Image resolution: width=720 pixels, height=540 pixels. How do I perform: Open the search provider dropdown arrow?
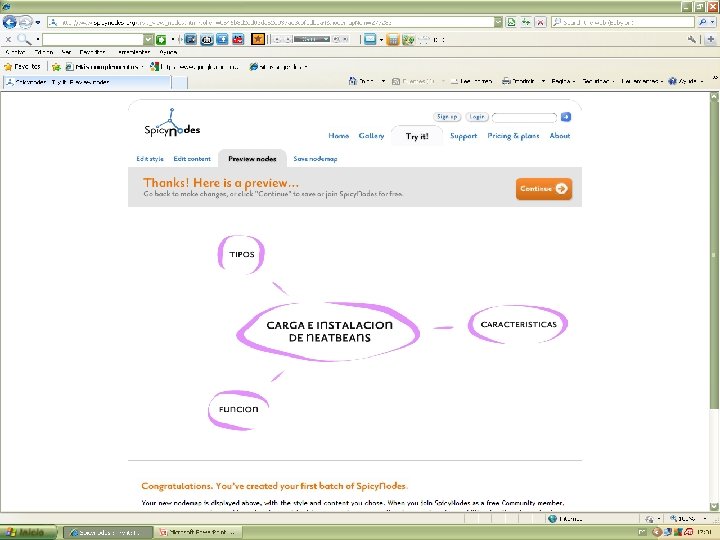tap(713, 22)
